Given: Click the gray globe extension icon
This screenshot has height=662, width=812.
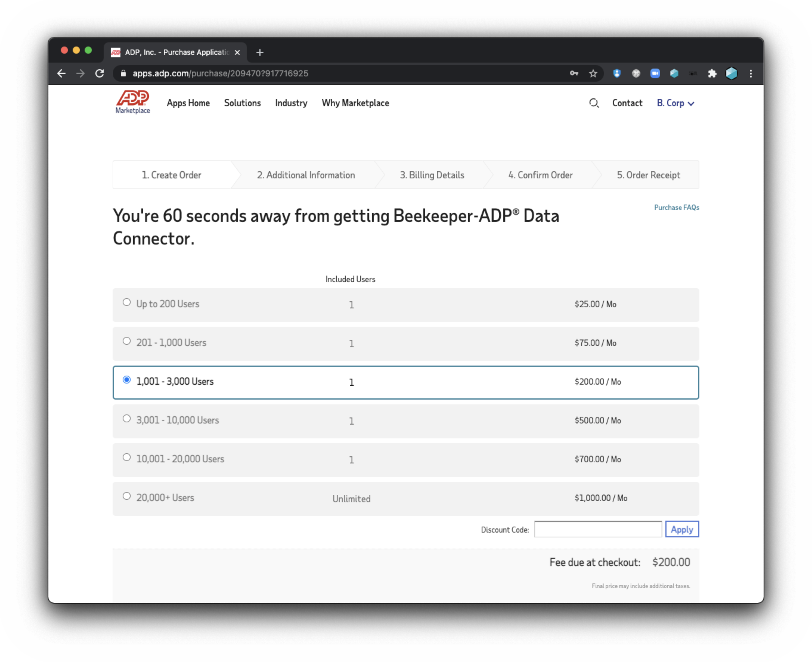Looking at the screenshot, I should point(636,73).
